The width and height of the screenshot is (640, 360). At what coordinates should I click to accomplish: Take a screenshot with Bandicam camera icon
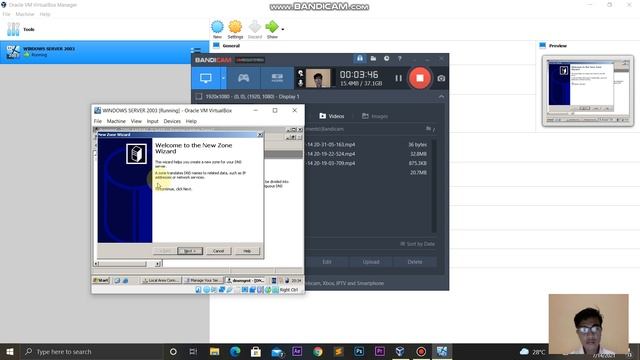[441, 78]
